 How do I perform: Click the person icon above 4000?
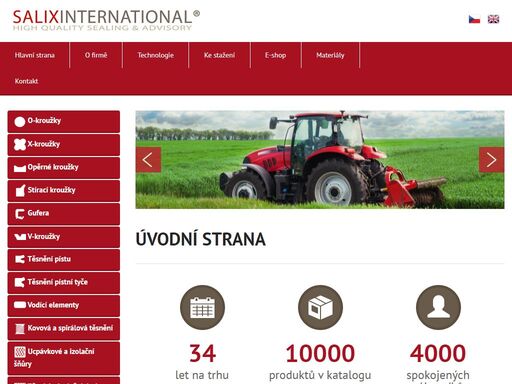[x=438, y=307]
